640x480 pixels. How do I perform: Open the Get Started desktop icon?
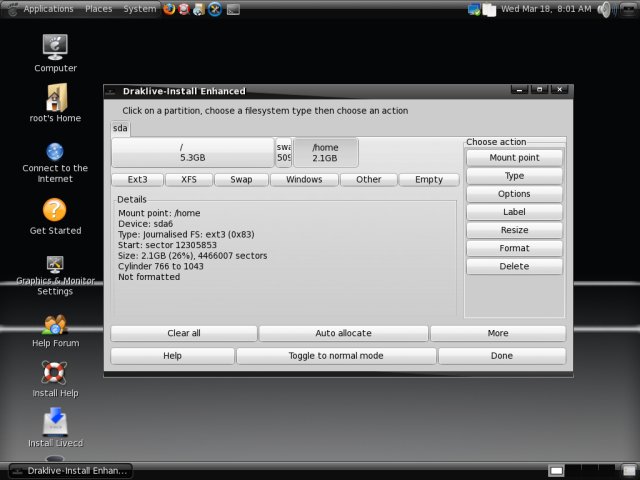(55, 210)
